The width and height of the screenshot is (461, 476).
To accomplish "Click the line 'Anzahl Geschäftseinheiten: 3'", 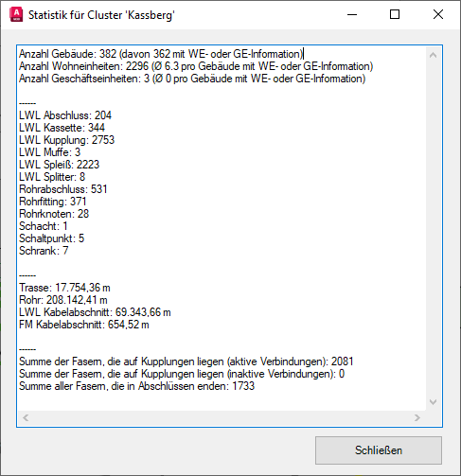I will coord(192,79).
